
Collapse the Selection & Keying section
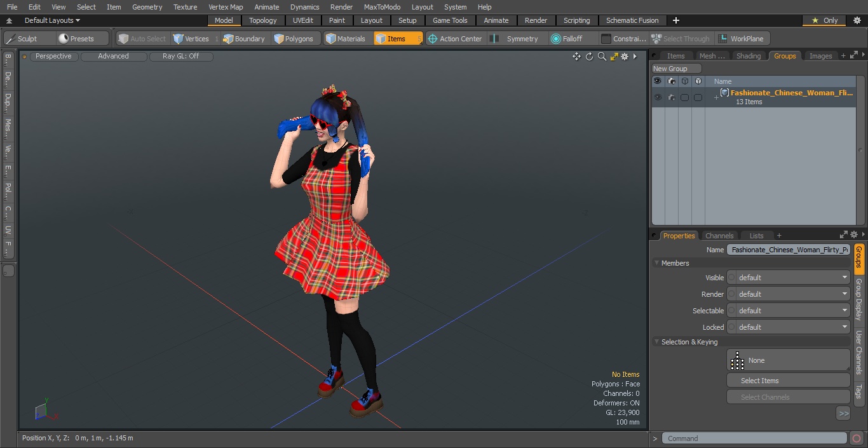tap(656, 342)
